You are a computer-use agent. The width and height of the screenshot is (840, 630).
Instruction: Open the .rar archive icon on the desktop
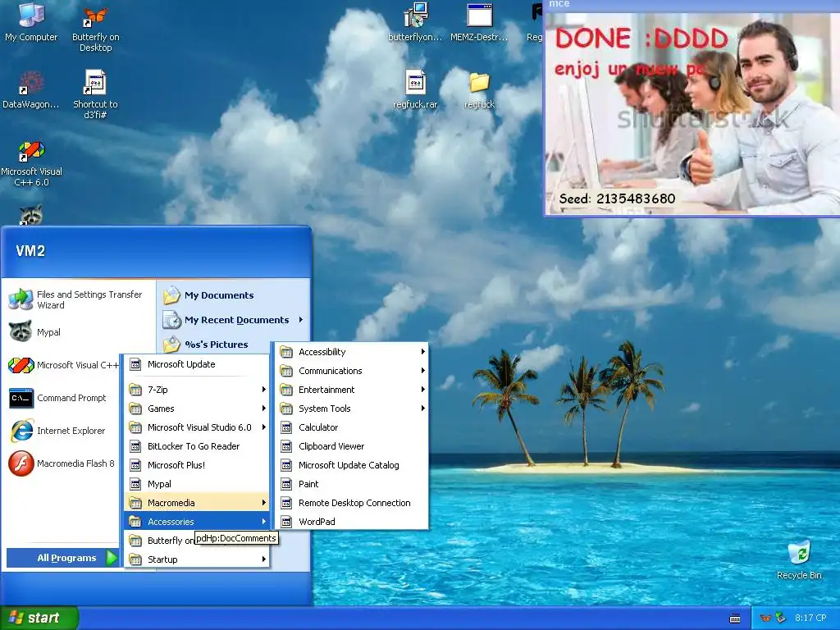(x=415, y=89)
